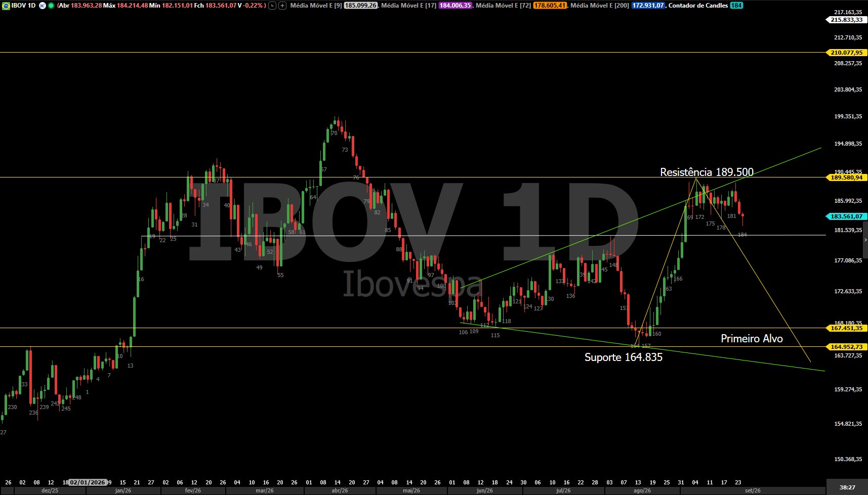Screen dimensions: 868x495
Task: Click the 217.163,35 price axis label
Action: pyautogui.click(x=848, y=12)
